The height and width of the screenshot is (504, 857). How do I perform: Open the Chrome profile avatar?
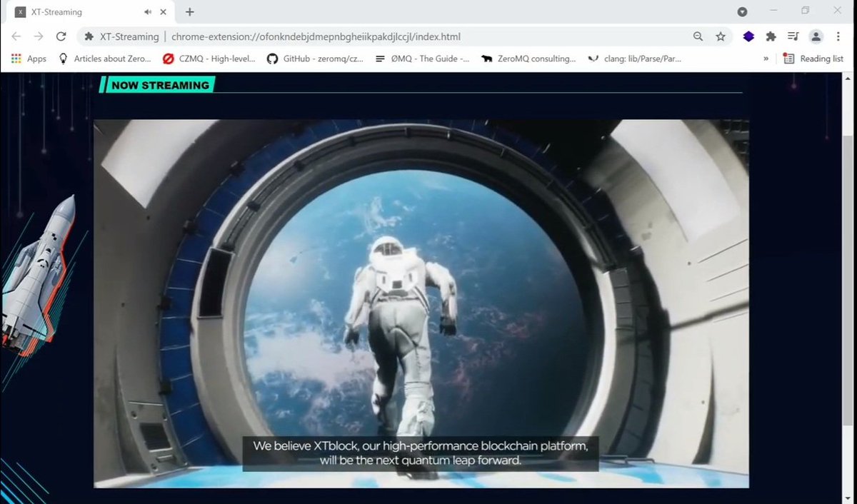click(x=816, y=36)
